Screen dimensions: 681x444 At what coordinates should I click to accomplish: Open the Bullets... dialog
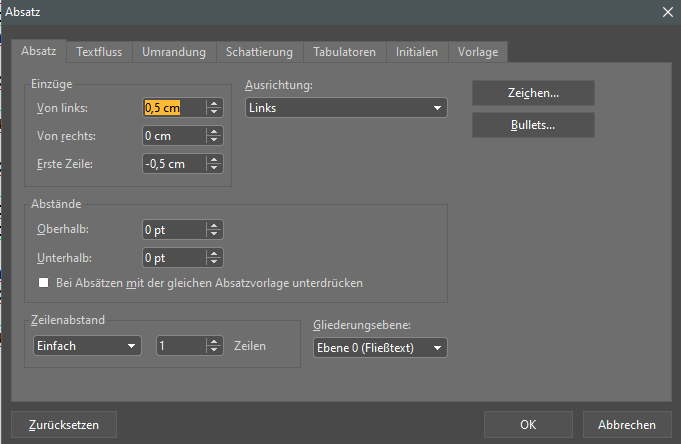click(533, 125)
